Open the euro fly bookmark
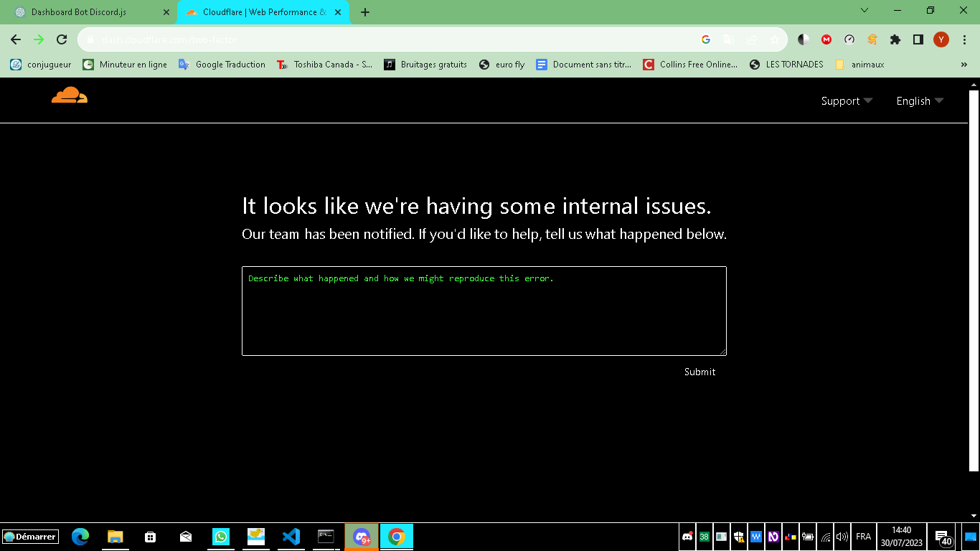Image resolution: width=980 pixels, height=551 pixels. click(x=502, y=65)
